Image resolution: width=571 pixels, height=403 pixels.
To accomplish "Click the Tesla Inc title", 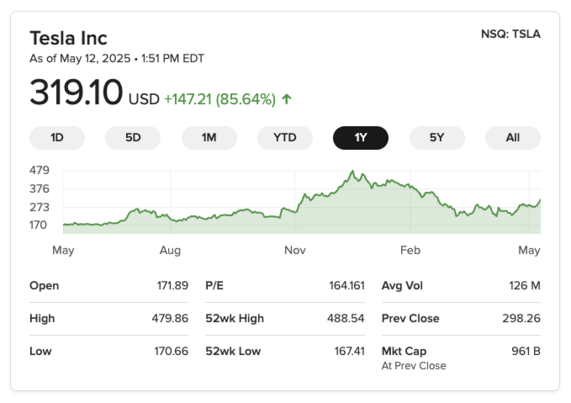I will point(68,38).
